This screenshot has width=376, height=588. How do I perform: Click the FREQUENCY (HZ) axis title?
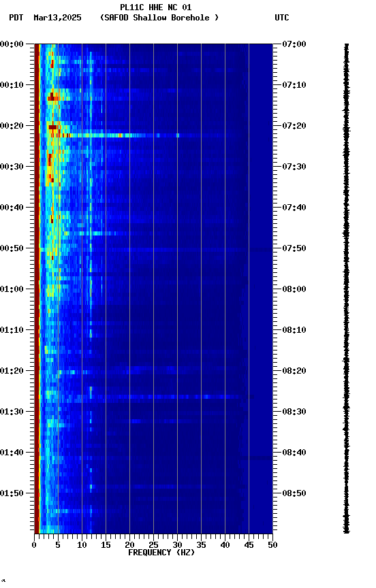[x=161, y=553]
